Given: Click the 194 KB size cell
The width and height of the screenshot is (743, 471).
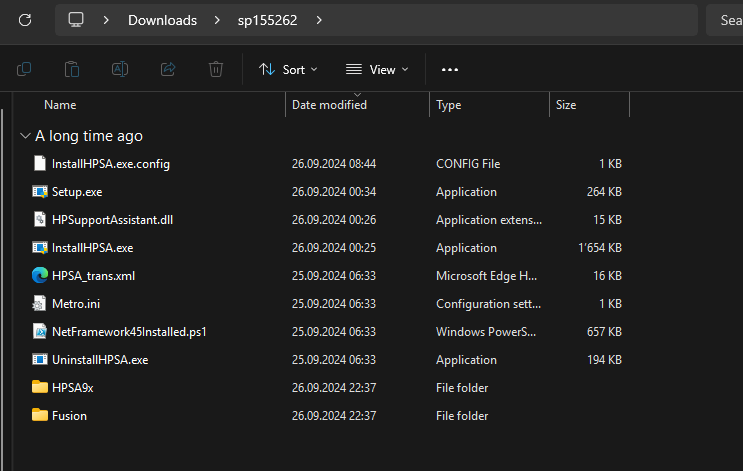Looking at the screenshot, I should pos(604,360).
